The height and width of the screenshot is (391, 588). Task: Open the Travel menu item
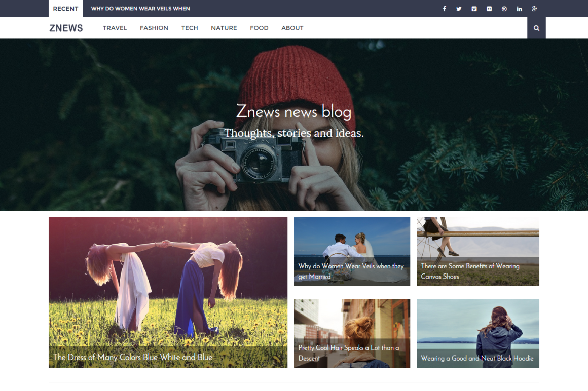click(115, 28)
